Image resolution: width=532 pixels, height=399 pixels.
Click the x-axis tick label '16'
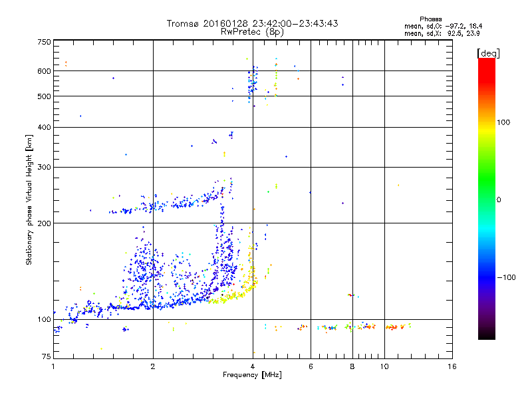coord(452,366)
